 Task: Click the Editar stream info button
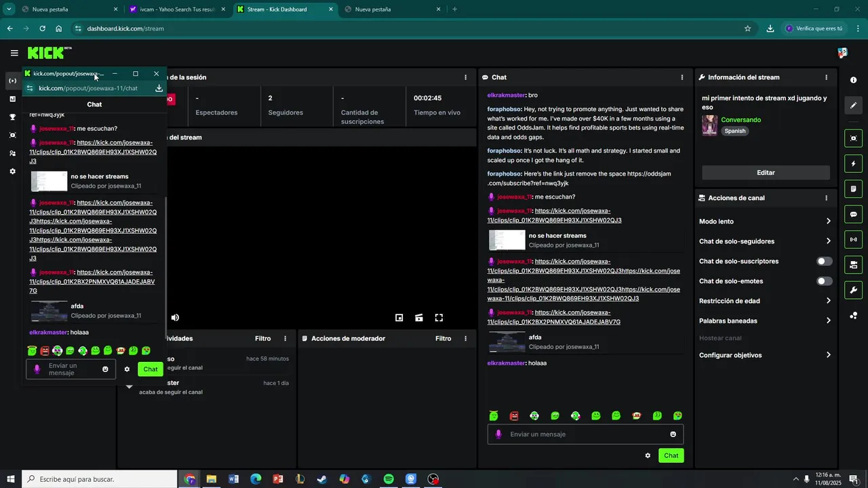coord(766,173)
